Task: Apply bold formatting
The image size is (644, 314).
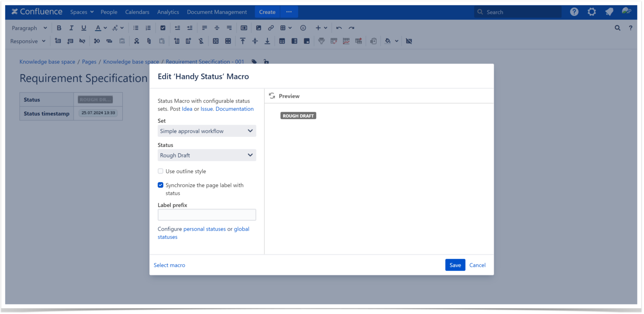Action: (x=59, y=28)
